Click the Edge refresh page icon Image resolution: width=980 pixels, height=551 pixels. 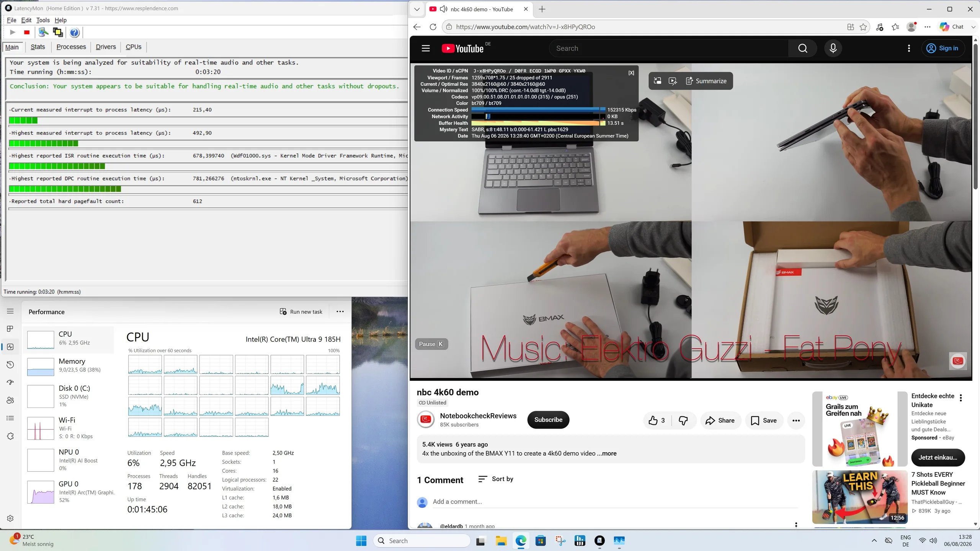433,27
